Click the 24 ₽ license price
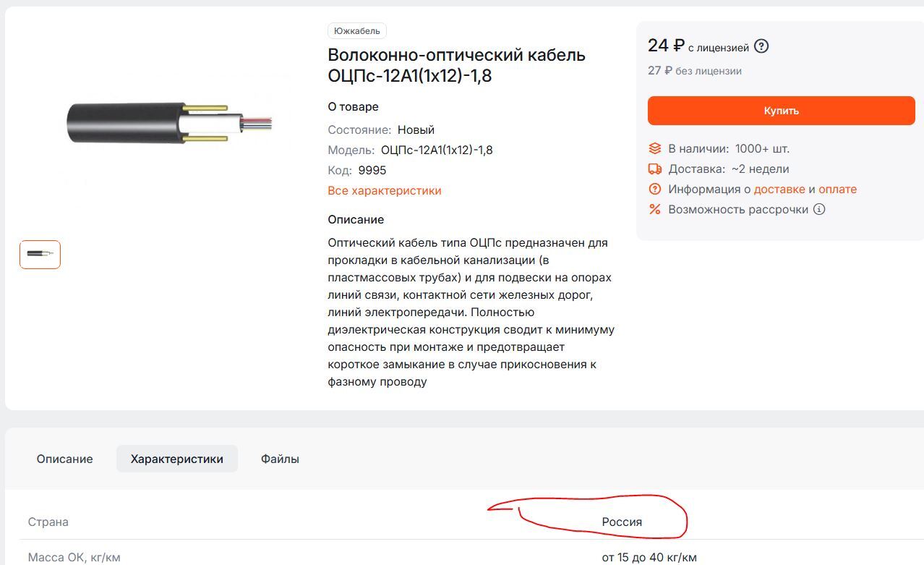 (666, 46)
